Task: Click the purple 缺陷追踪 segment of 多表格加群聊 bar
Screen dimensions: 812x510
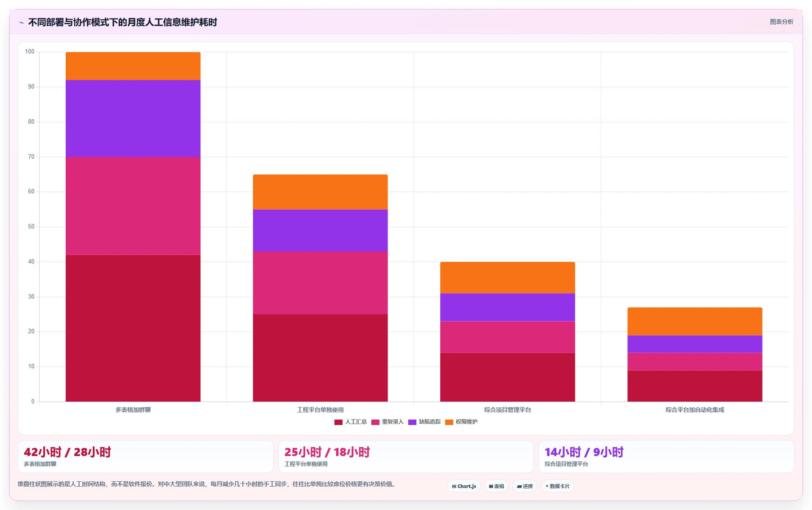Action: click(x=133, y=119)
